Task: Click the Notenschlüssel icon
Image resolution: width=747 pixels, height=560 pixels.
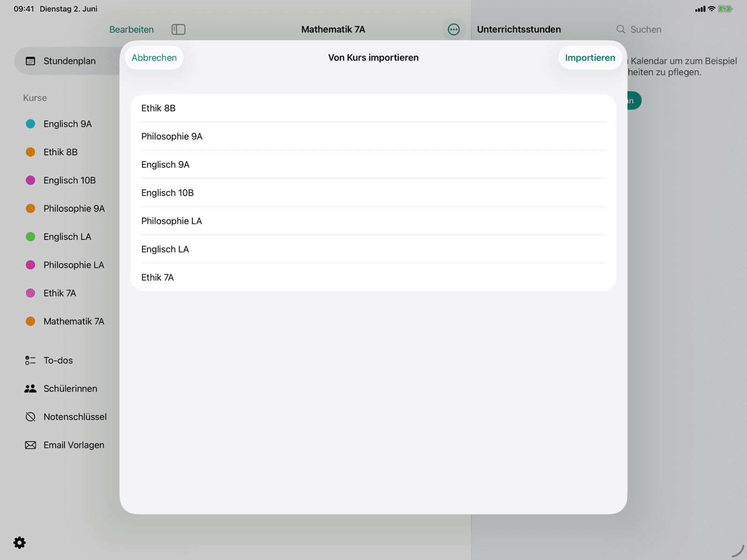Action: [x=30, y=417]
